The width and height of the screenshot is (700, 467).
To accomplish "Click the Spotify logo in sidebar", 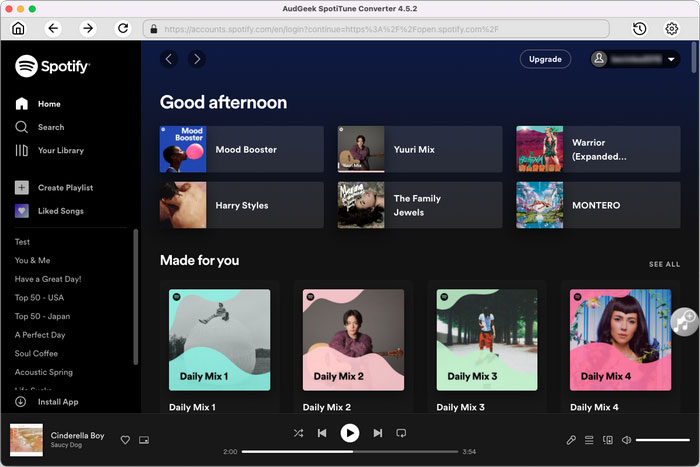I will (x=52, y=66).
